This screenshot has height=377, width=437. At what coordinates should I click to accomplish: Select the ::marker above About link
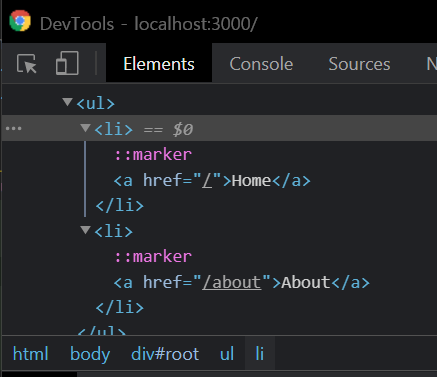[153, 257]
